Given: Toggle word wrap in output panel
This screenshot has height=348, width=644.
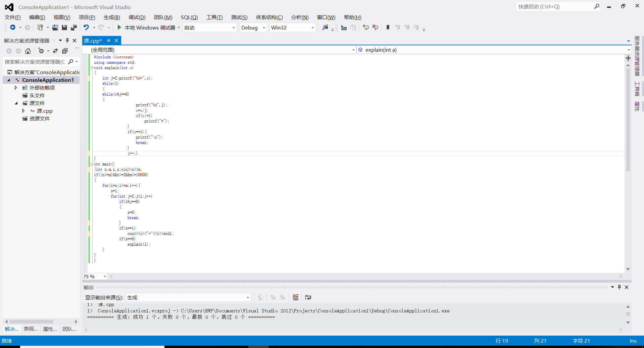Looking at the screenshot, I should click(x=308, y=297).
